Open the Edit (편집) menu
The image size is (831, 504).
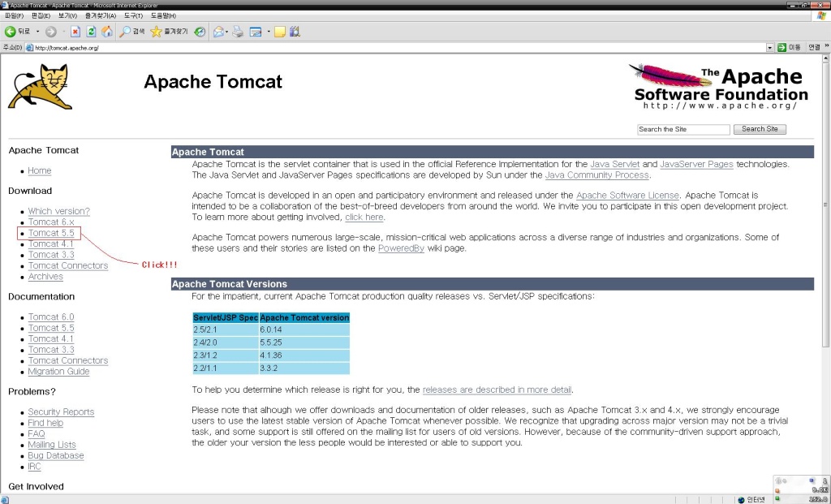coord(41,16)
